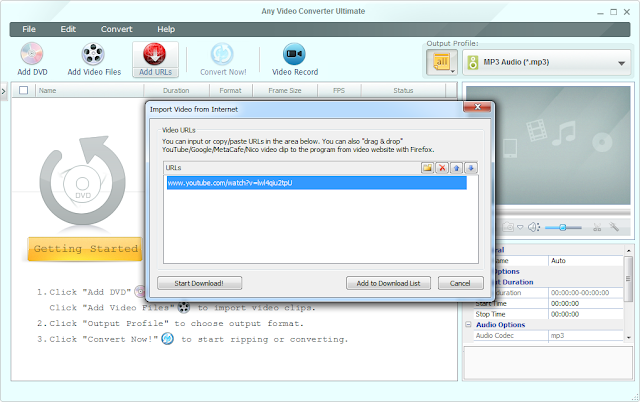Click the properties panel scroll-up arrow
This screenshot has height=402, width=640.
click(x=628, y=250)
